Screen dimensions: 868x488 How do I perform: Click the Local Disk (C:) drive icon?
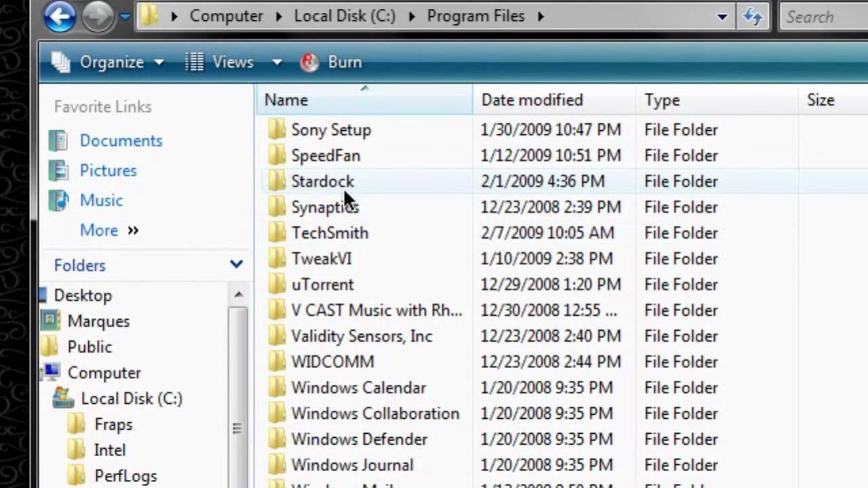63,399
